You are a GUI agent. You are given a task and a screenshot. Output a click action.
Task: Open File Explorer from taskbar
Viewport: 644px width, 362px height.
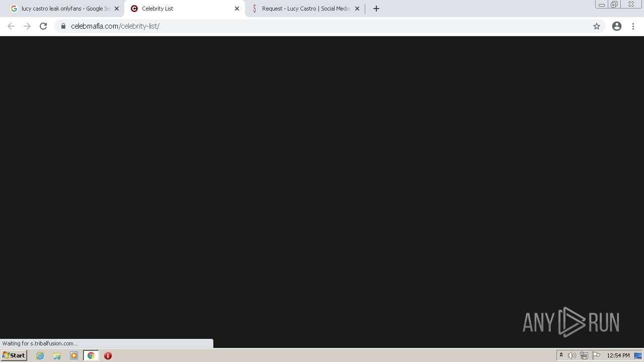pos(57,355)
